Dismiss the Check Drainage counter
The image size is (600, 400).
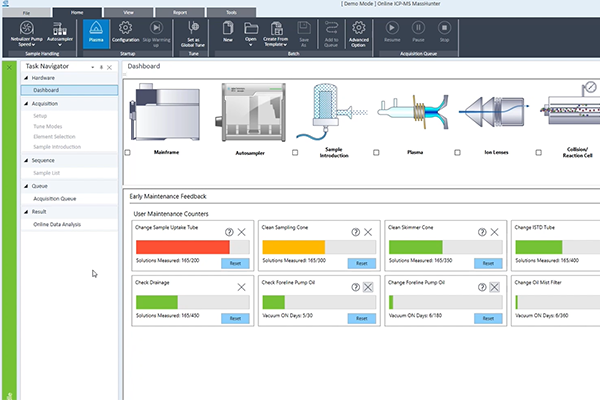point(241,287)
